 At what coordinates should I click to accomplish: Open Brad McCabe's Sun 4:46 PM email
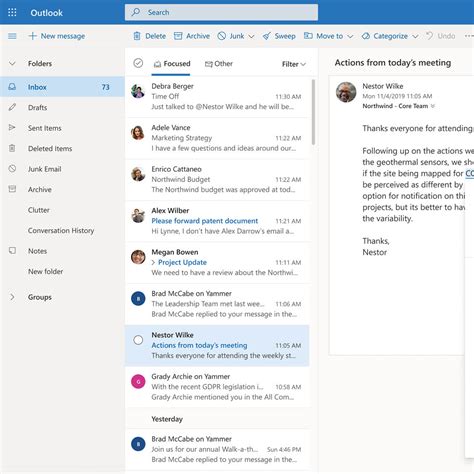(x=217, y=449)
